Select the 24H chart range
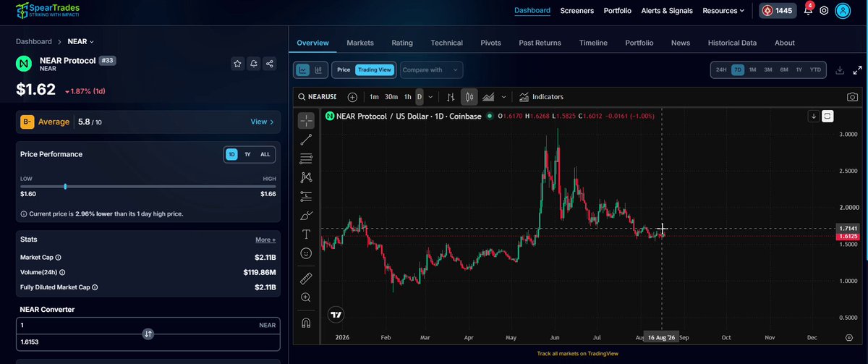This screenshot has height=364, width=868. 721,70
